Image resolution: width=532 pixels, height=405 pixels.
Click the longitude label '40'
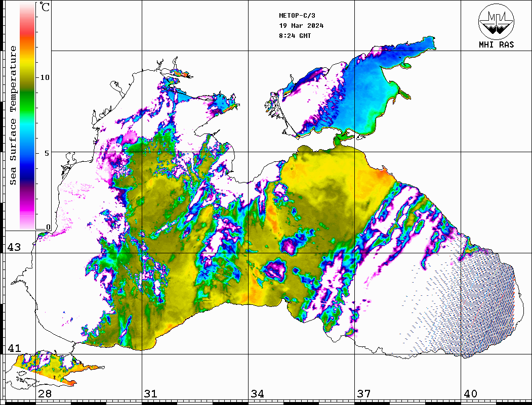coord(470,393)
